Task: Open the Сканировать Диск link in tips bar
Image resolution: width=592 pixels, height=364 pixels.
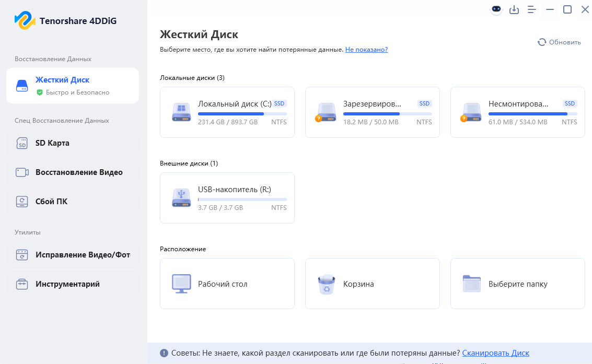Action: coord(495,353)
